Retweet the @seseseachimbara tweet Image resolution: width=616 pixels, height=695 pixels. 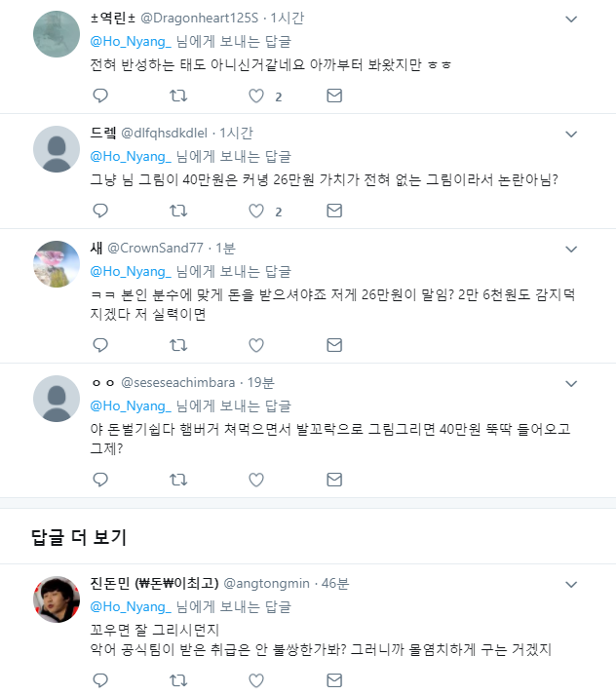coord(177,479)
